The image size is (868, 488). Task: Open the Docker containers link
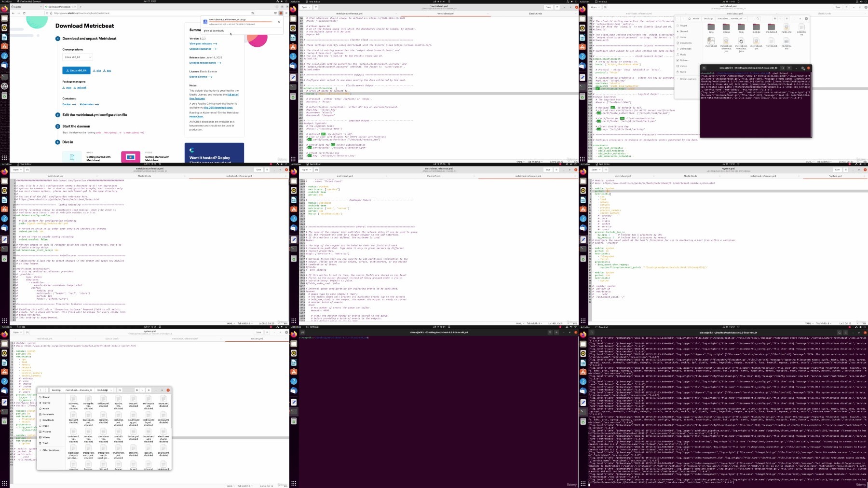pyautogui.click(x=68, y=104)
